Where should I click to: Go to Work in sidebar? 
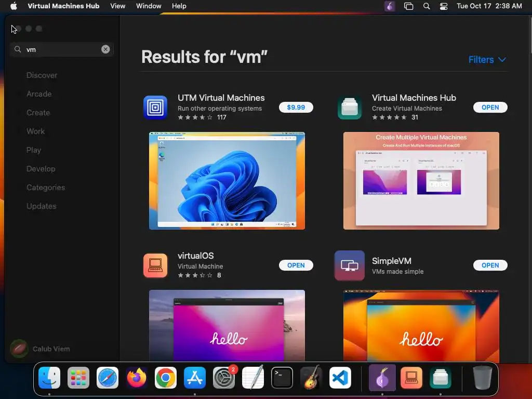(x=36, y=131)
